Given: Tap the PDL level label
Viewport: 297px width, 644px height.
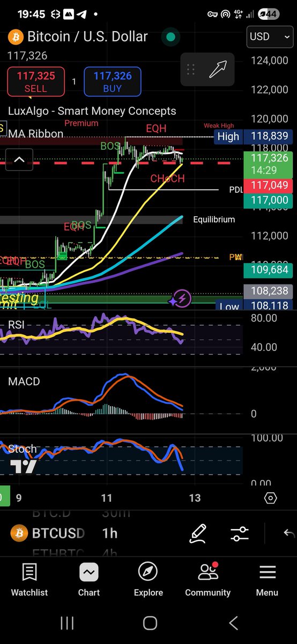Looking at the screenshot, I should click(x=236, y=189).
